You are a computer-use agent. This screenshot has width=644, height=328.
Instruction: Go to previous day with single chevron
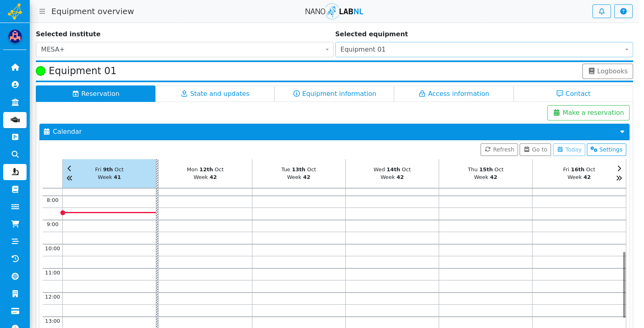(69, 168)
